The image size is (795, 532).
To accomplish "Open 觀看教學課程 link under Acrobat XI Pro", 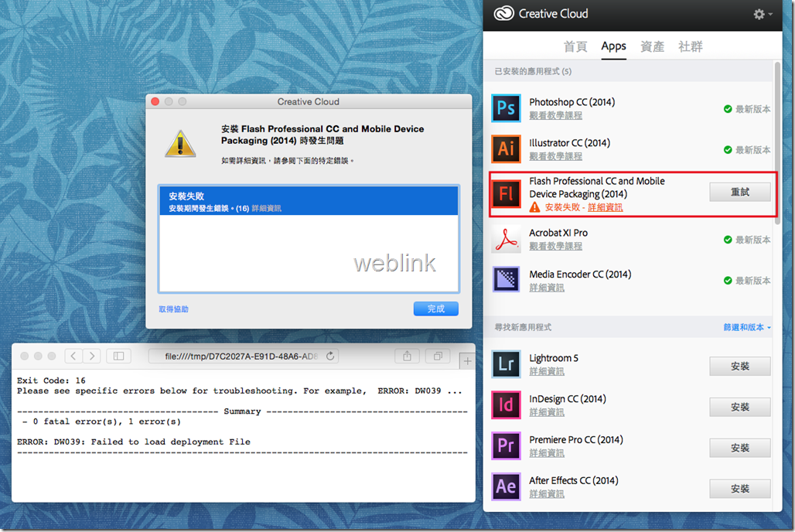I will click(x=556, y=246).
